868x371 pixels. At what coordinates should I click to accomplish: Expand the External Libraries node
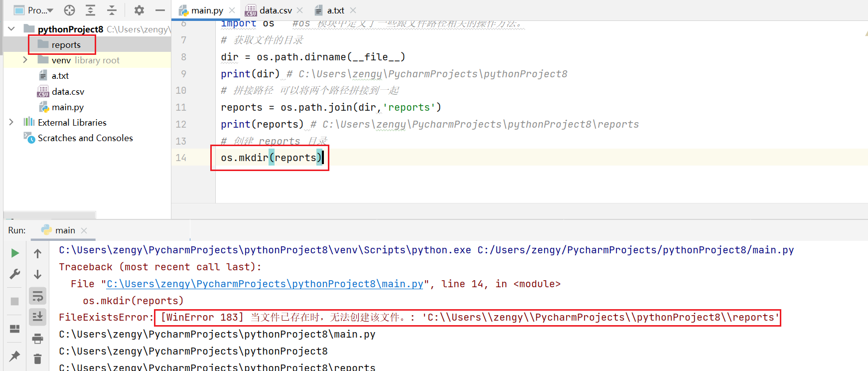(11, 122)
